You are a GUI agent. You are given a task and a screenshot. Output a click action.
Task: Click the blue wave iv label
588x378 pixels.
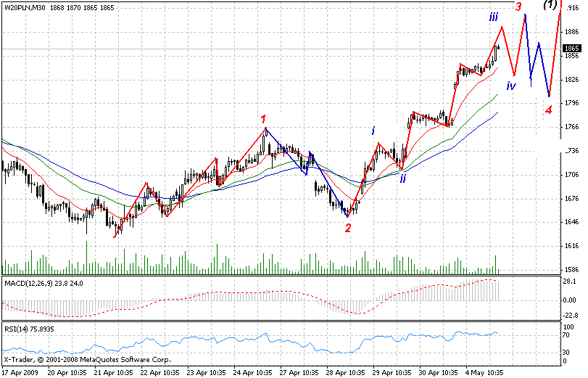511,86
